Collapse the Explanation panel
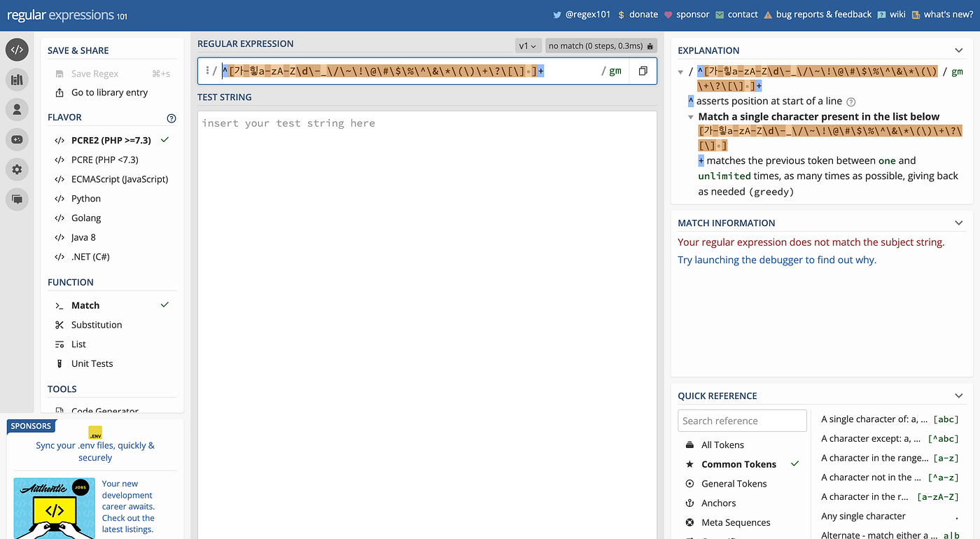Viewport: 980px width, 539px height. click(x=959, y=50)
